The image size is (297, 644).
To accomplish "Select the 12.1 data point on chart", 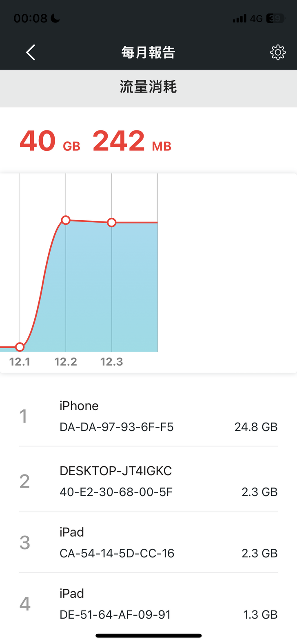I will (x=20, y=347).
